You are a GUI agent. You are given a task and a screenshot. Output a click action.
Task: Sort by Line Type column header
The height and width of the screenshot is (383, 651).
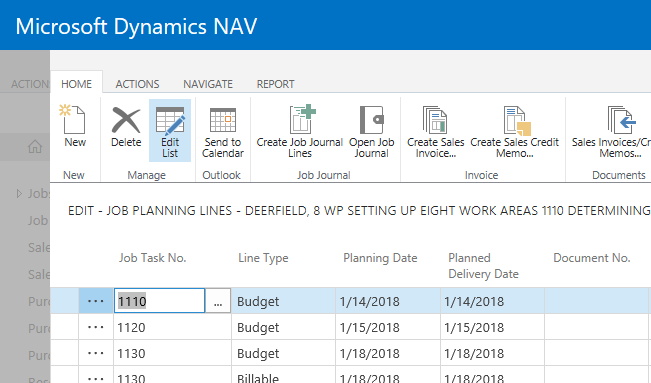click(263, 258)
